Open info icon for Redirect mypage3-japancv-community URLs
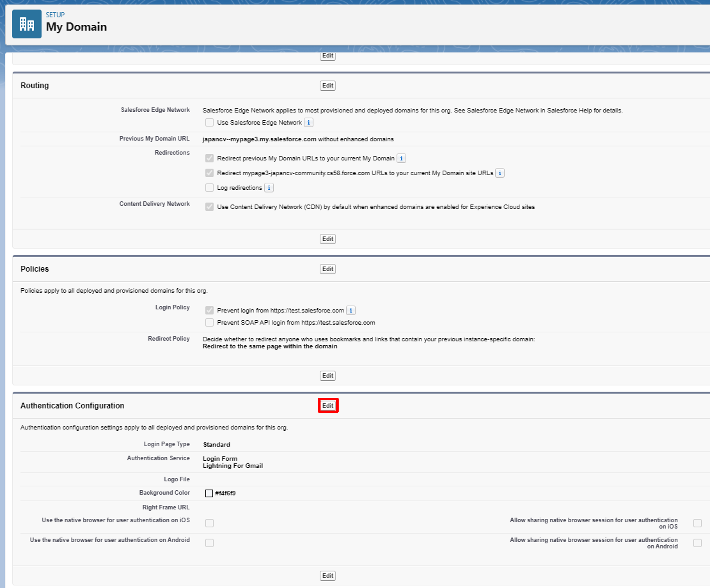710x588 pixels. 500,173
